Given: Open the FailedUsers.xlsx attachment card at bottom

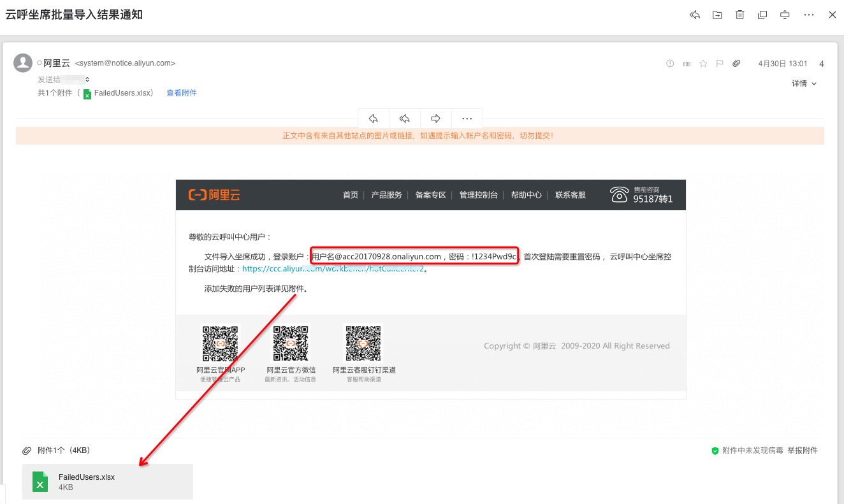Looking at the screenshot, I should pos(108,482).
